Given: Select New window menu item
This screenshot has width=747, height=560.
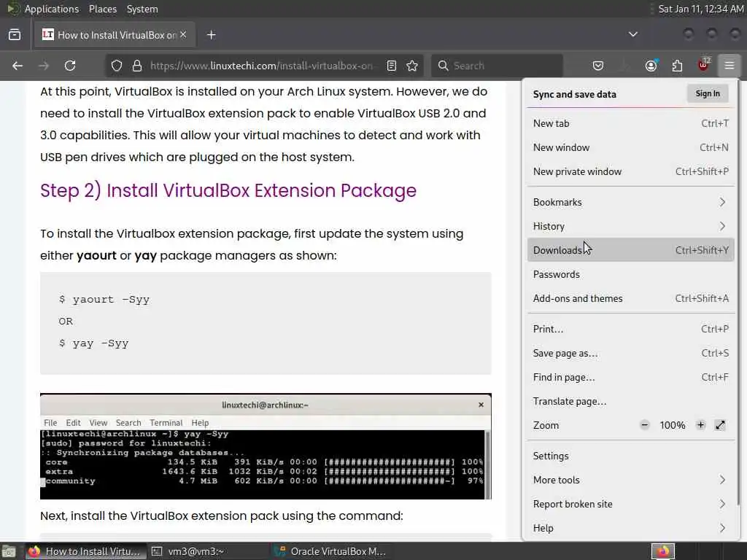Looking at the screenshot, I should click(630, 147).
